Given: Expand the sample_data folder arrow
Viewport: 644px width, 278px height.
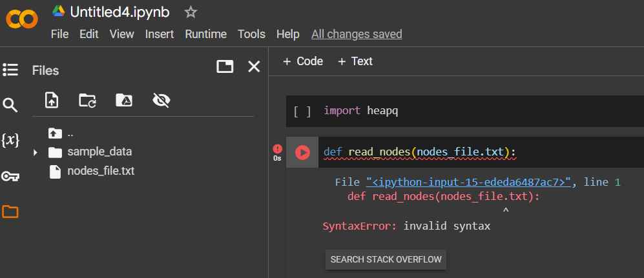Looking at the screenshot, I should pos(36,152).
